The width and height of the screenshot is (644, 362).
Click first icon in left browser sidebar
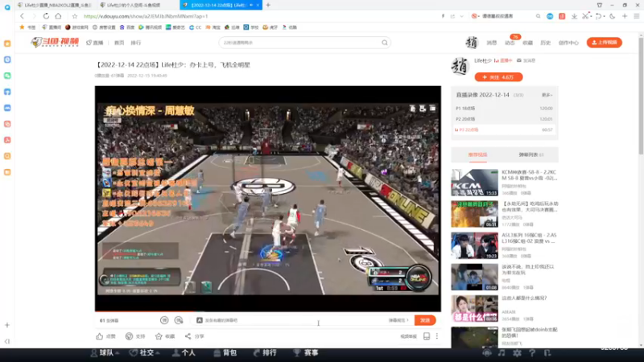(x=7, y=43)
